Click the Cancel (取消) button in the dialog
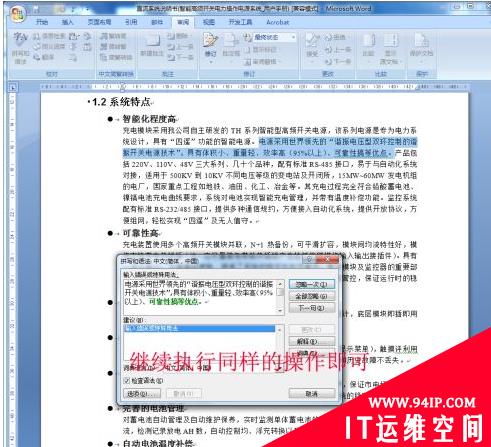The height and width of the screenshot is (447, 491). pos(311,394)
